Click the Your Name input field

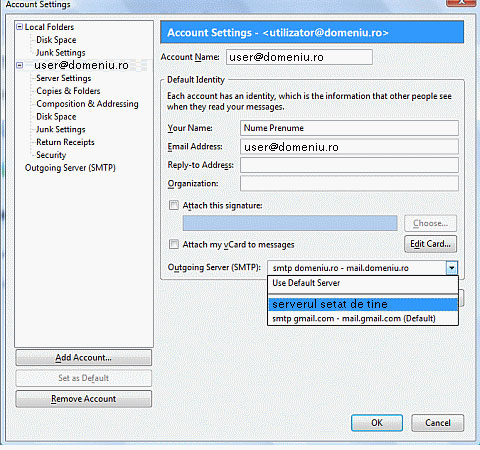[x=349, y=128]
